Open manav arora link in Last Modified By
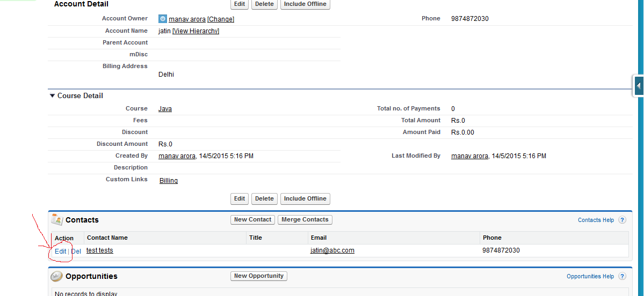The height and width of the screenshot is (296, 644). (470, 156)
